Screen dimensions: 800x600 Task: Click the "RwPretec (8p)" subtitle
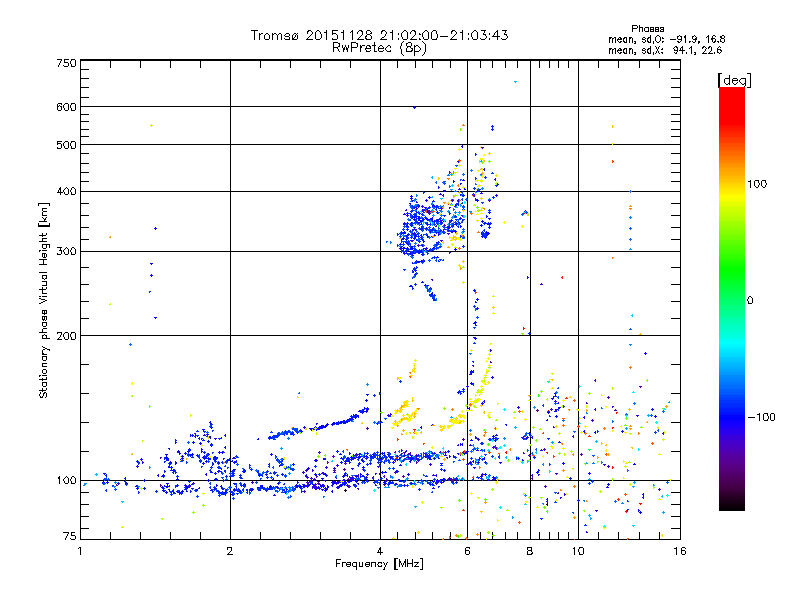point(379,48)
